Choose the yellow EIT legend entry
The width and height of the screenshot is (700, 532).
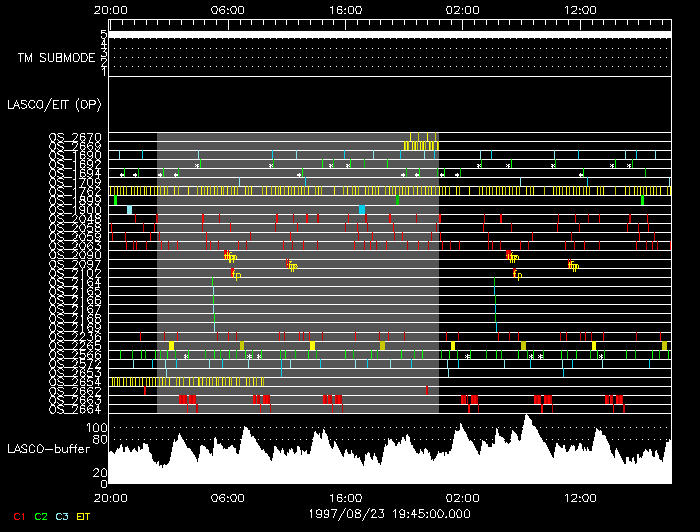(85, 516)
